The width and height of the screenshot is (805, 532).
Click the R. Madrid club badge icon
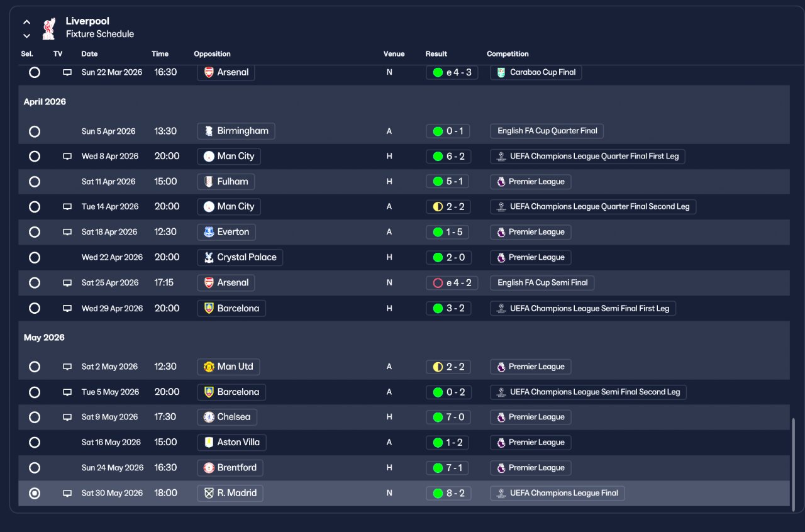coord(209,493)
